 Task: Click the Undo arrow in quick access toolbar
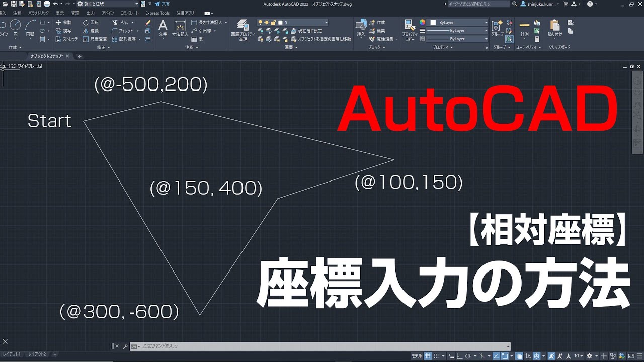click(x=55, y=4)
